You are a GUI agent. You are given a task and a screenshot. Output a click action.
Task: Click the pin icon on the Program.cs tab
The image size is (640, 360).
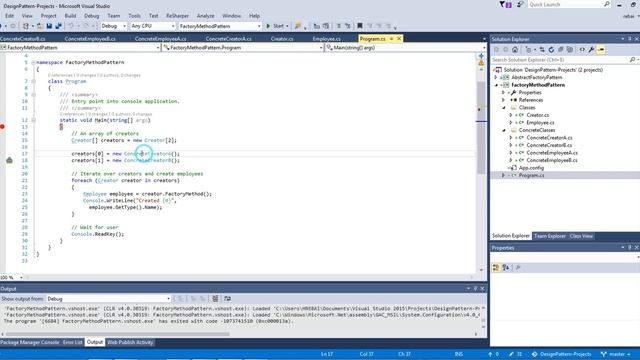(391, 39)
